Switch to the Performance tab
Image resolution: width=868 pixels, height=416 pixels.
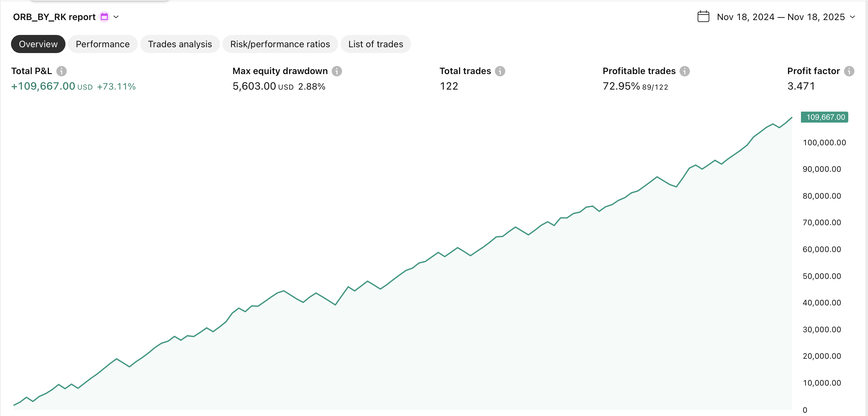click(102, 44)
